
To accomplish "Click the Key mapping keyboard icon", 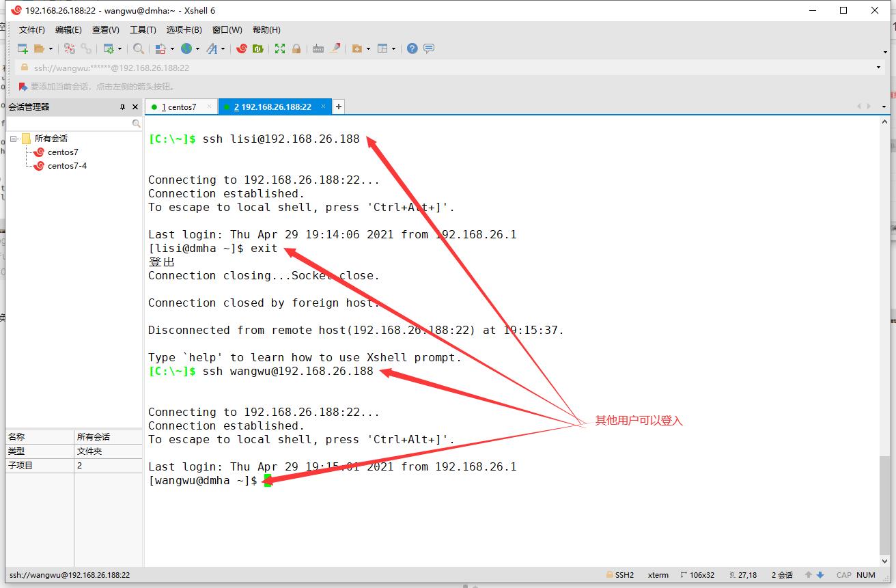I will [x=318, y=48].
